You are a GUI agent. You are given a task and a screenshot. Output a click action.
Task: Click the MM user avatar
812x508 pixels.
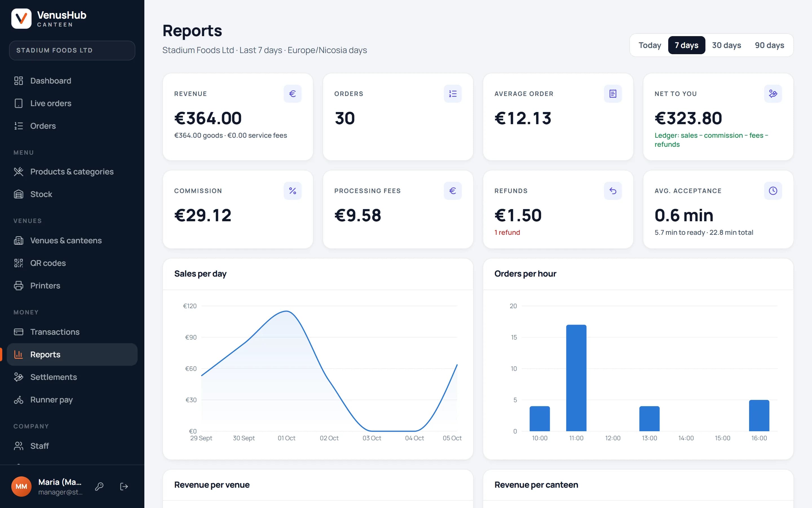click(x=21, y=487)
